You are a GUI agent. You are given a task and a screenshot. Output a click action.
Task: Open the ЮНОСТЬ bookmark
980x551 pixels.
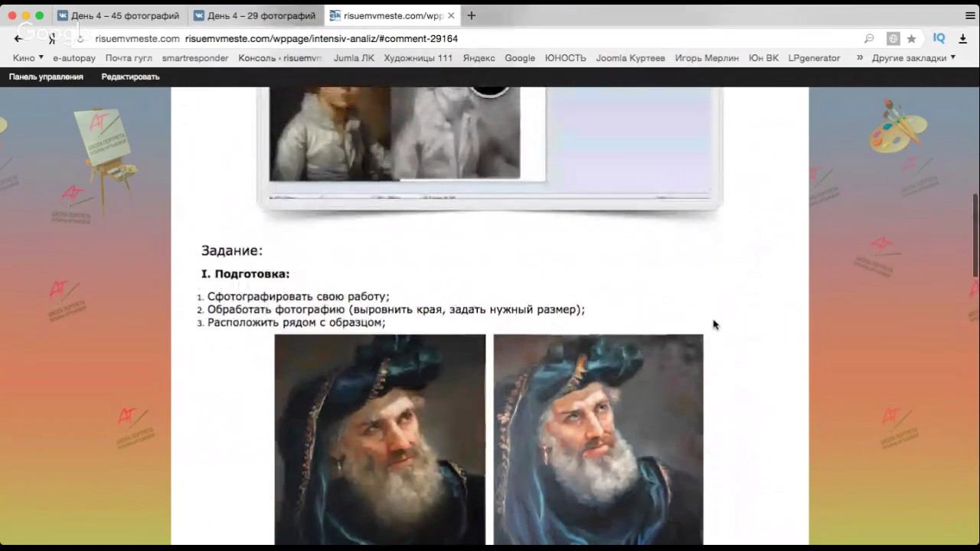pyautogui.click(x=565, y=58)
